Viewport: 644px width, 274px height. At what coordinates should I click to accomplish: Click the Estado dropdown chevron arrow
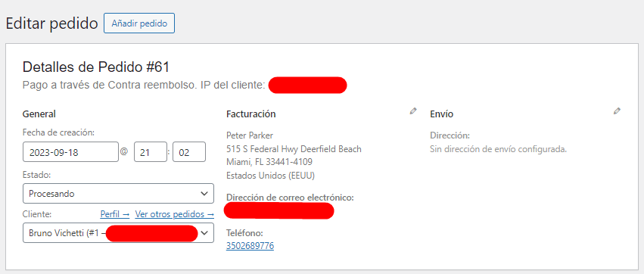(204, 194)
